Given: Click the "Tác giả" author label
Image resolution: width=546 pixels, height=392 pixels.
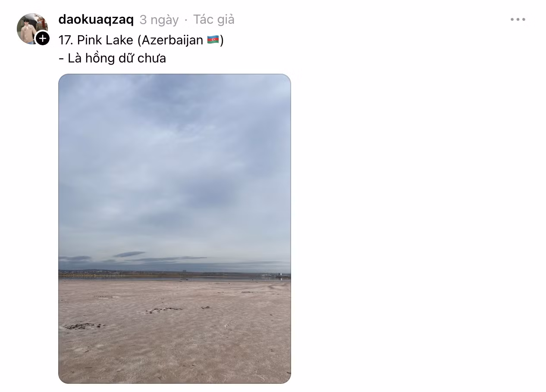Looking at the screenshot, I should coord(213,19).
